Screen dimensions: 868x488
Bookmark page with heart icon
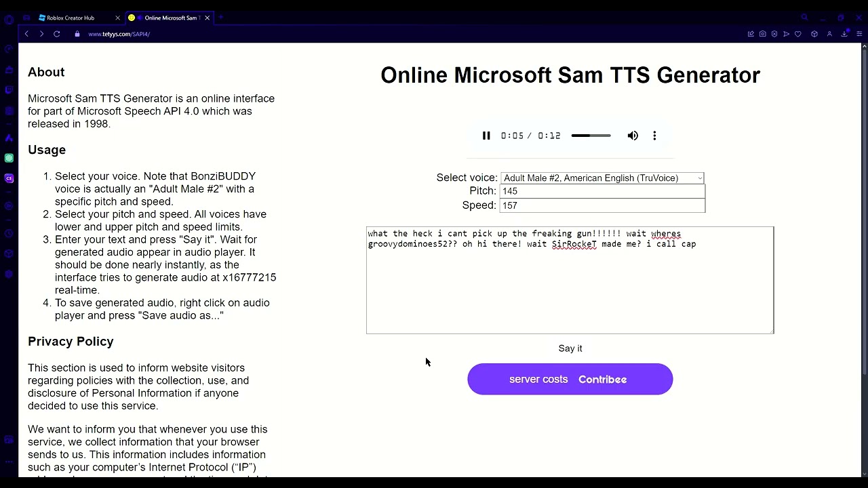798,34
